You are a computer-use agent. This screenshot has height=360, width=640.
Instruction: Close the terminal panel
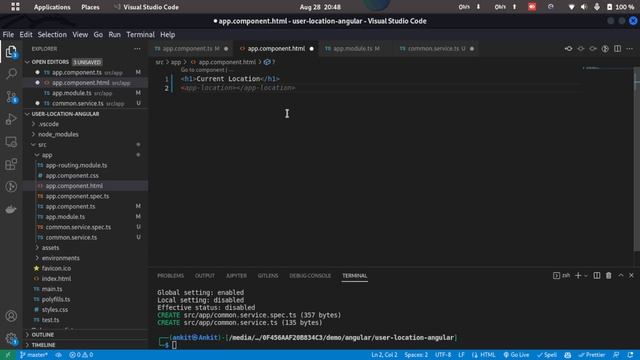pyautogui.click(x=631, y=276)
